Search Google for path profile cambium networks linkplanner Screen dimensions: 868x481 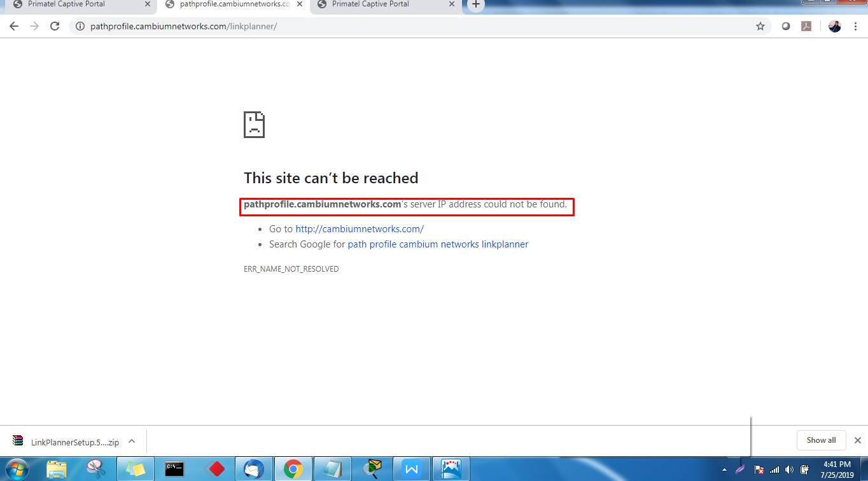pyautogui.click(x=437, y=244)
